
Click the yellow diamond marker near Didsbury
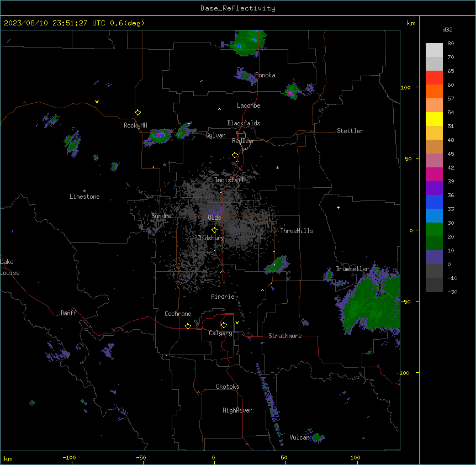pos(214,230)
